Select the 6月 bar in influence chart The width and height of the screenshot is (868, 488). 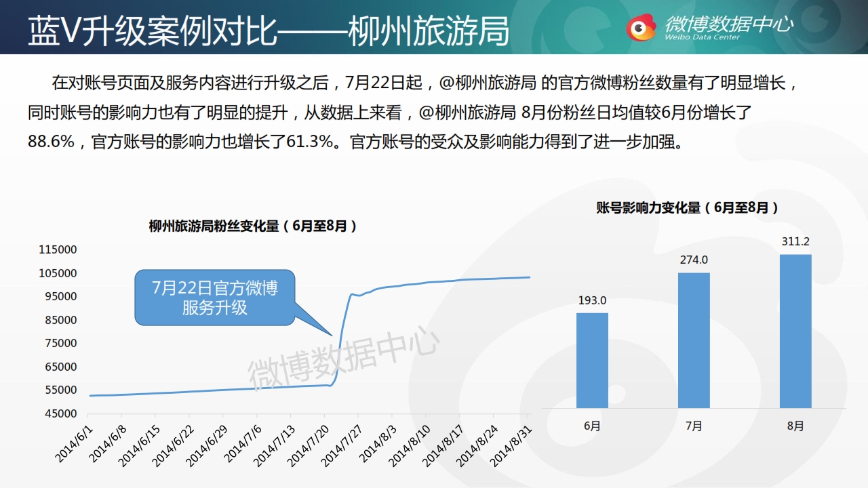(x=592, y=361)
